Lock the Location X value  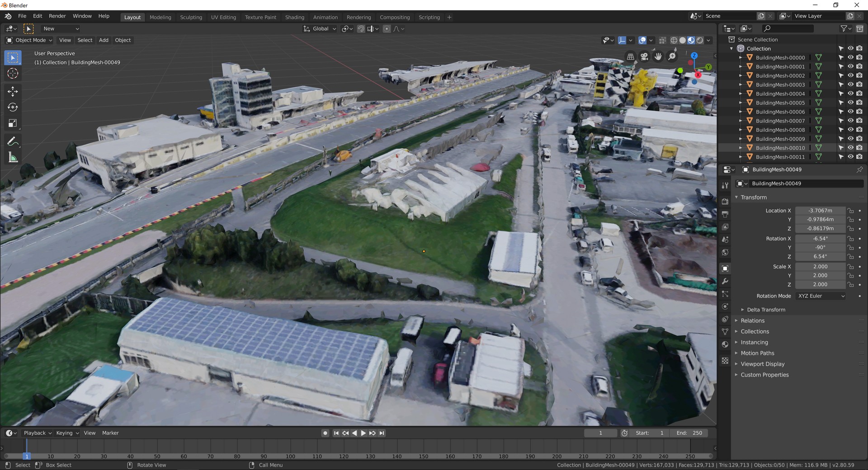851,211
